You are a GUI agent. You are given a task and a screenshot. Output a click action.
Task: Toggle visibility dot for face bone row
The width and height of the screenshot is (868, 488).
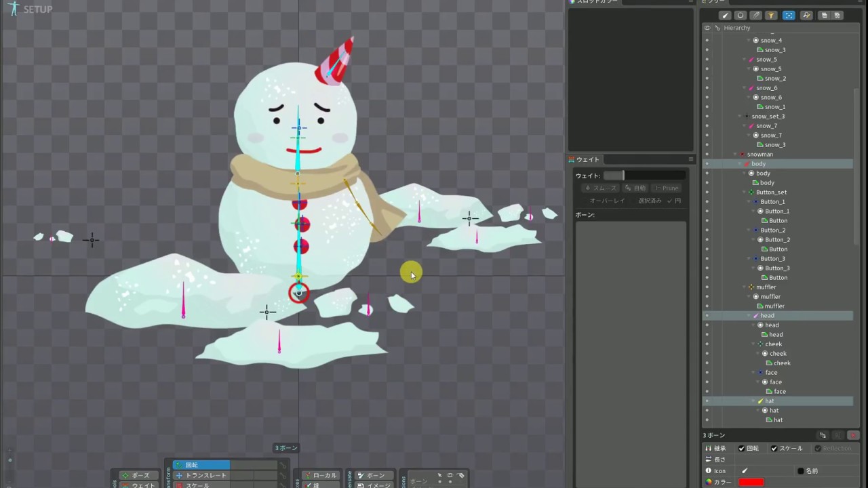707,372
